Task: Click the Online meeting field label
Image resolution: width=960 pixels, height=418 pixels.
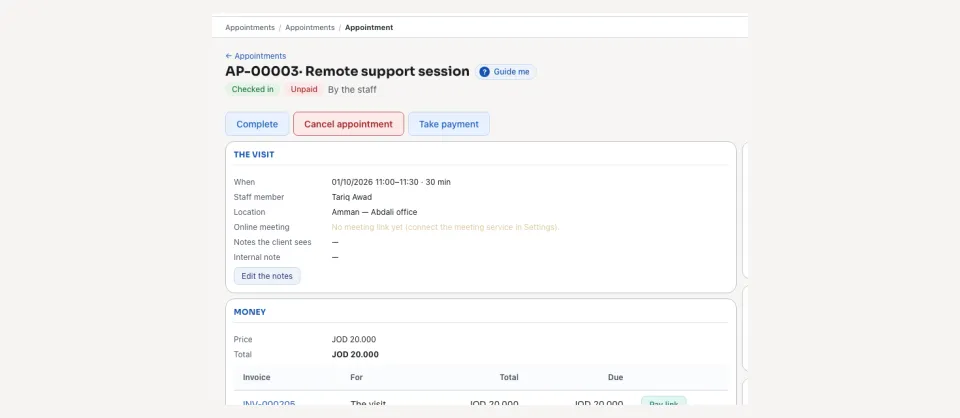Action: (261, 227)
